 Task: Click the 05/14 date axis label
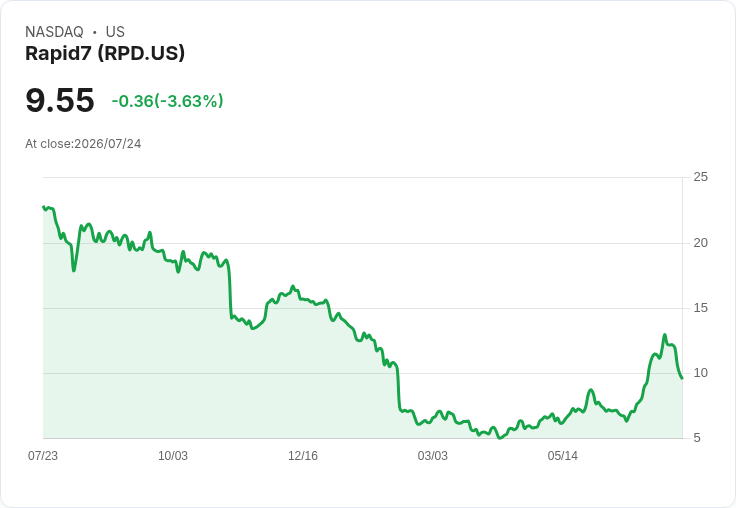tap(562, 455)
